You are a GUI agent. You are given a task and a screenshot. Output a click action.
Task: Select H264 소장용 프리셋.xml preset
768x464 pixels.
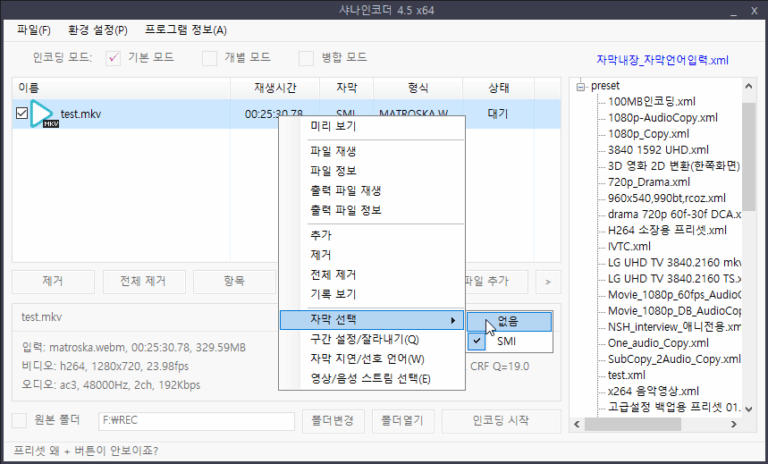pos(667,230)
